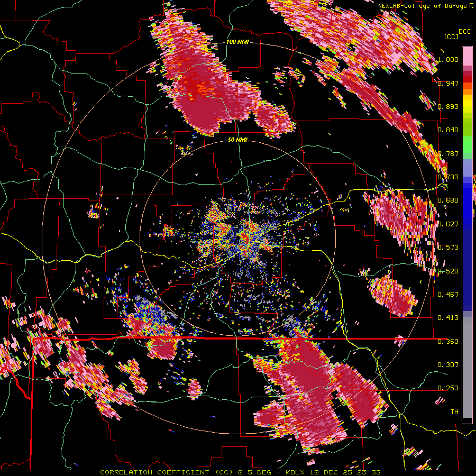
Task: Click the 100 NMI range ring label
Action: (x=237, y=42)
